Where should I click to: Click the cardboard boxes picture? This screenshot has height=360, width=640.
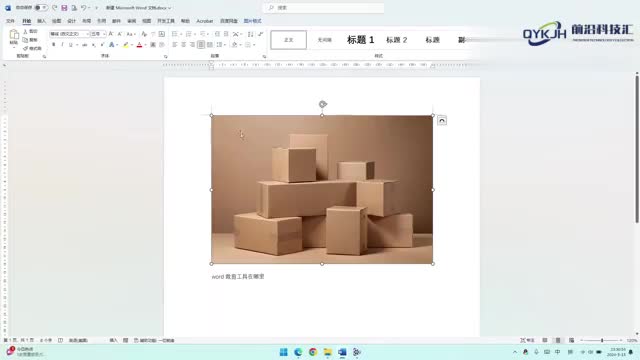pos(322,189)
